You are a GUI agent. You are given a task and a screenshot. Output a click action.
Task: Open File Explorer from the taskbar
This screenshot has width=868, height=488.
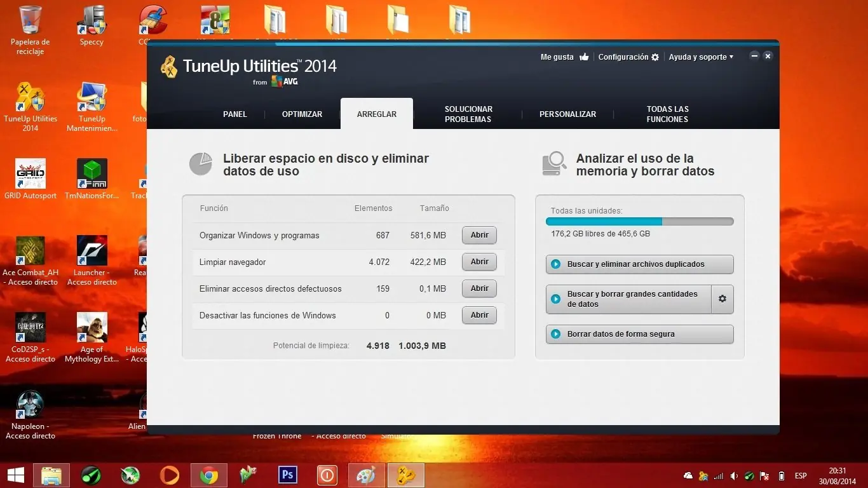click(51, 475)
